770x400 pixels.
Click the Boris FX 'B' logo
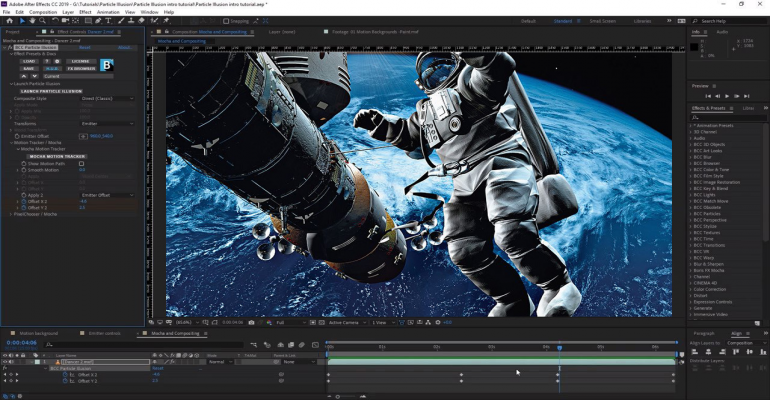[107, 65]
